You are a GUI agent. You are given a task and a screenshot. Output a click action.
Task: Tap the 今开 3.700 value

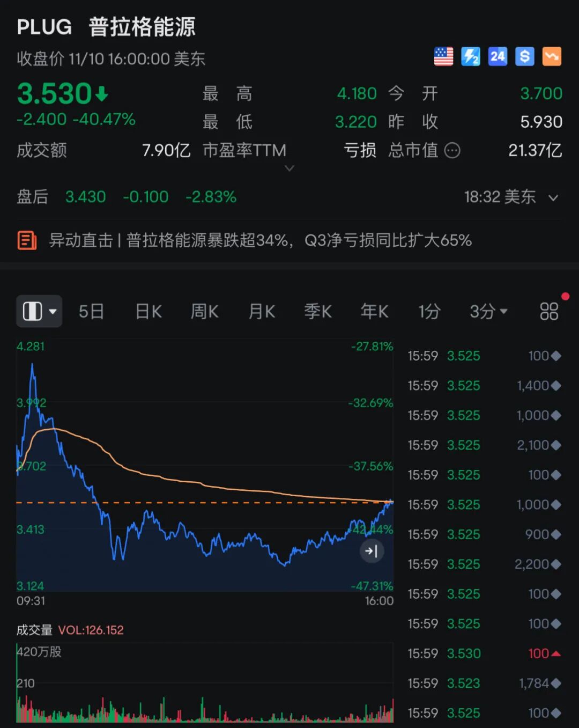pyautogui.click(x=541, y=94)
